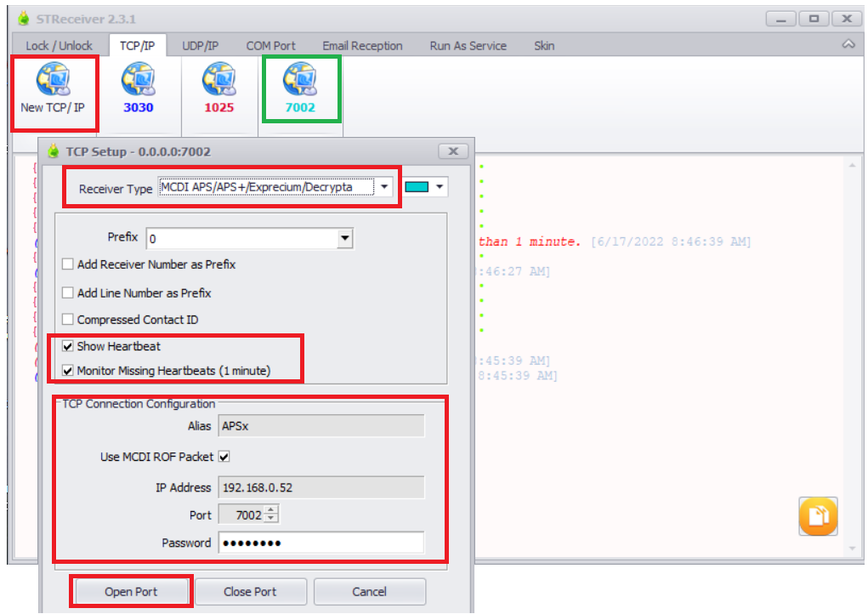Click the New TCP/IP globe icon

click(54, 79)
